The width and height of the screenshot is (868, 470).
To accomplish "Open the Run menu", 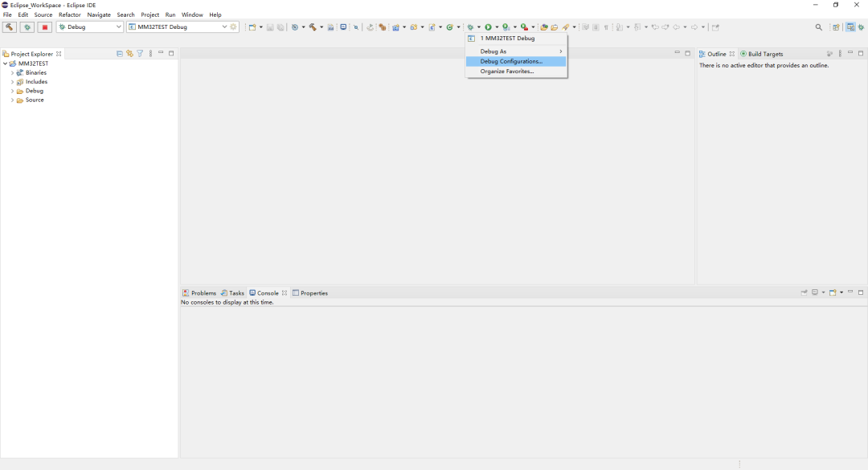I will point(170,15).
